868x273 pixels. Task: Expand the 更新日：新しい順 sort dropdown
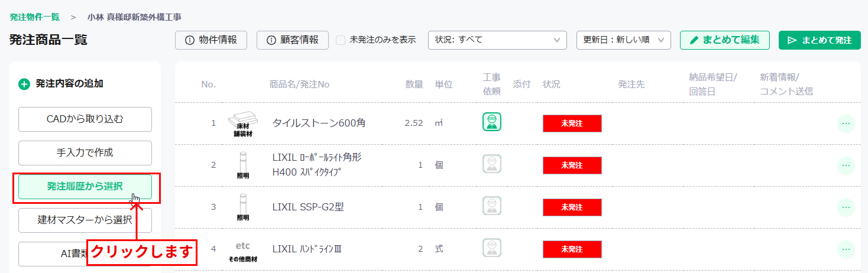point(624,40)
